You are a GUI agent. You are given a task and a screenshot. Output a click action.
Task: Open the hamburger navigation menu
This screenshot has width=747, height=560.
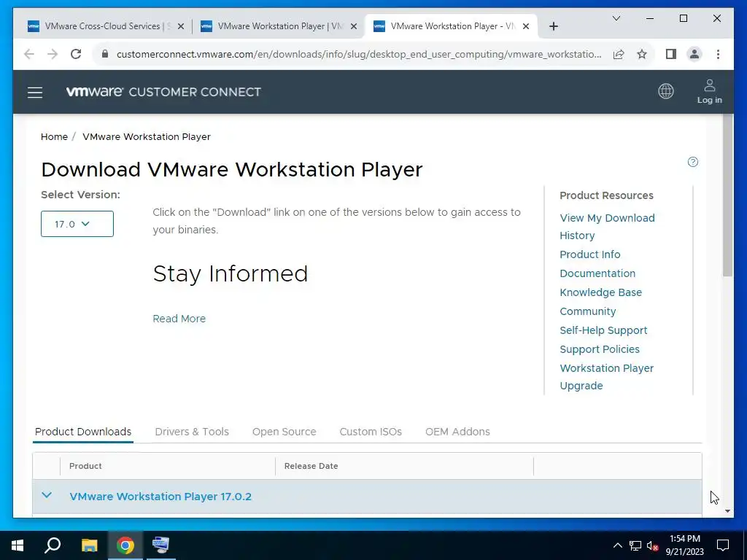coord(35,93)
